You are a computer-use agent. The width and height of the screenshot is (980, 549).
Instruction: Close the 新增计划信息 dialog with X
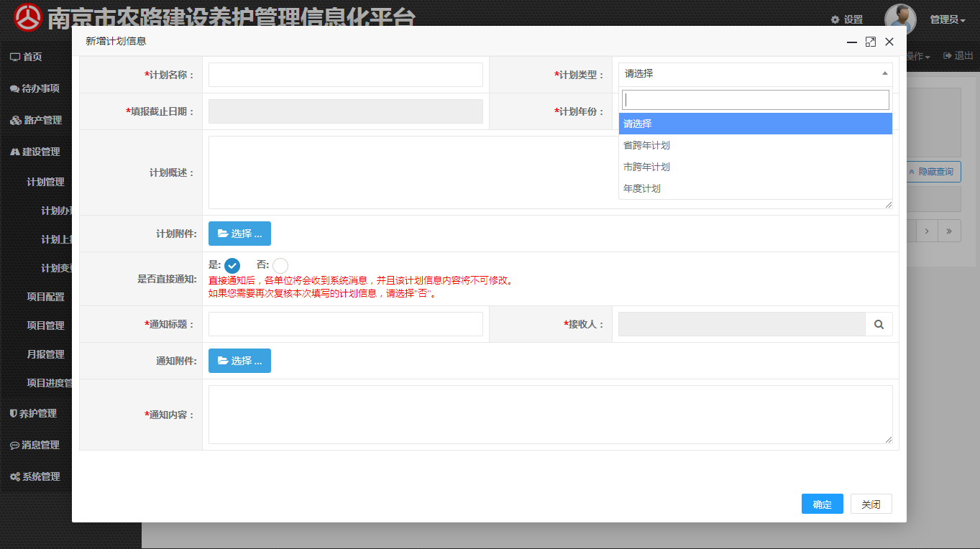pos(889,42)
